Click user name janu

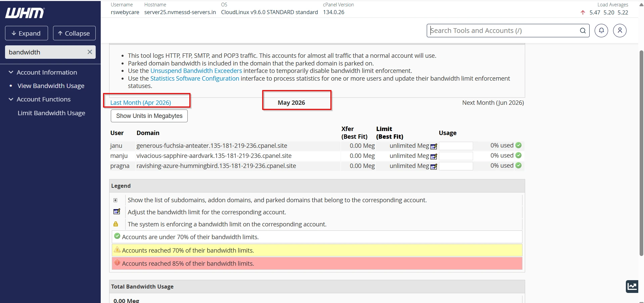pos(116,146)
